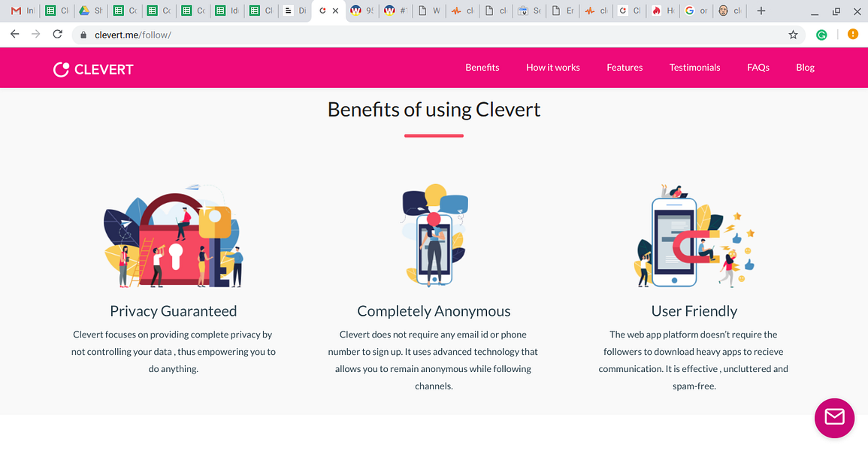This screenshot has width=868, height=451.
Task: Click the Clevert logo in header
Action: pyautogui.click(x=93, y=69)
